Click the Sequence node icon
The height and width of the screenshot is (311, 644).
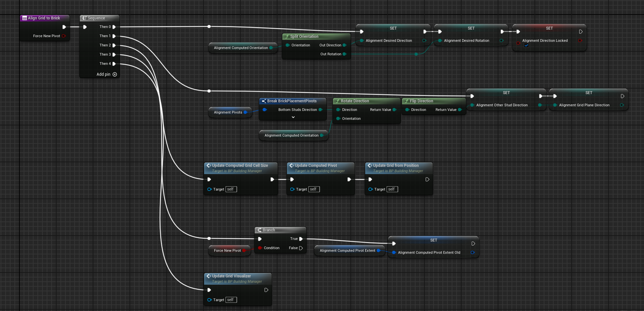(x=84, y=18)
